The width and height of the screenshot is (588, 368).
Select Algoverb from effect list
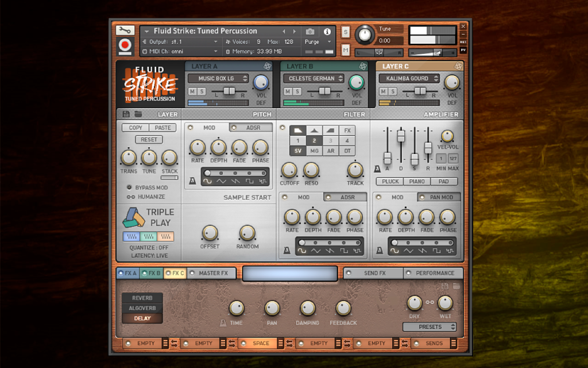pyautogui.click(x=142, y=308)
